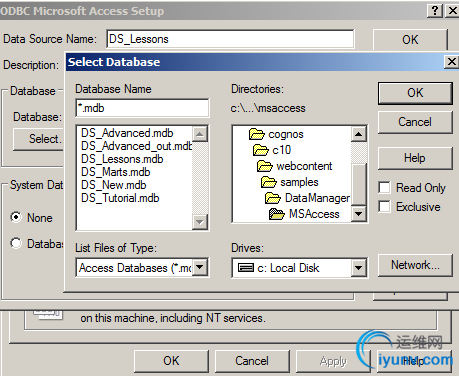The image size is (459, 376).
Task: Open the webcontent folder
Action: click(294, 166)
